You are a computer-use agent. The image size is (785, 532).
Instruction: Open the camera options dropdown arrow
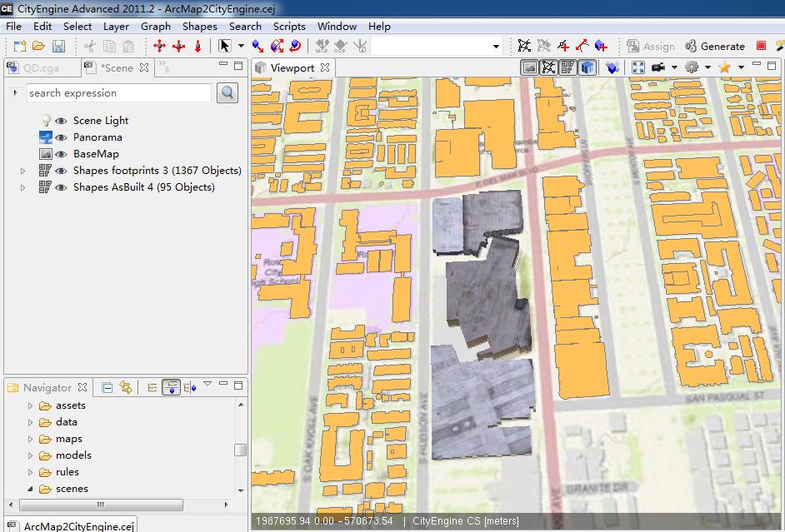674,67
